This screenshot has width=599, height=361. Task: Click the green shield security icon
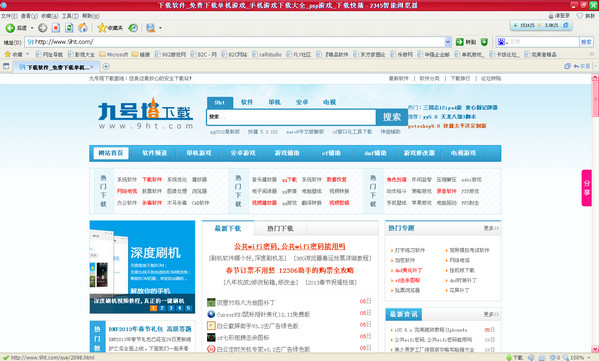coord(484,42)
